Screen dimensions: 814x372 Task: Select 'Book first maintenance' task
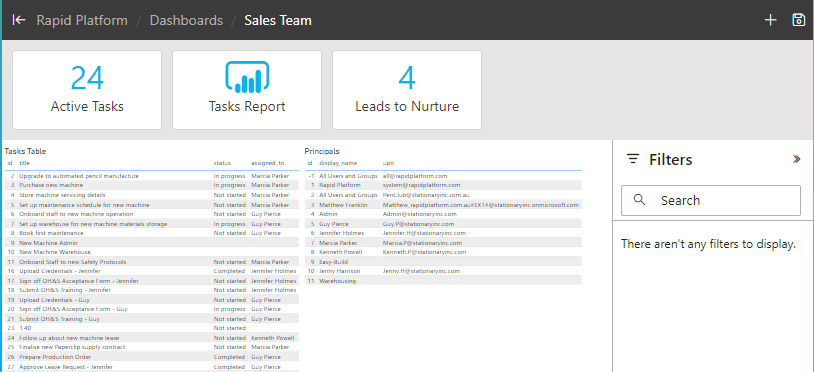tap(152, 233)
